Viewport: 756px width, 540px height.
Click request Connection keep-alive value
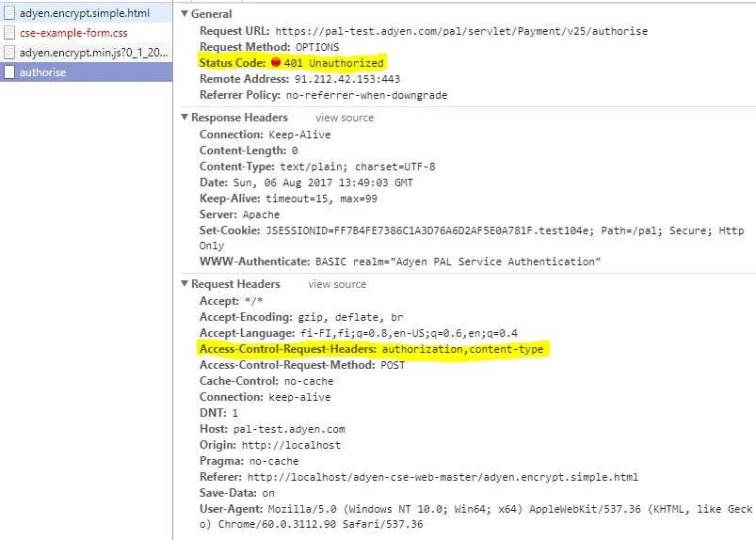pyautogui.click(x=299, y=397)
